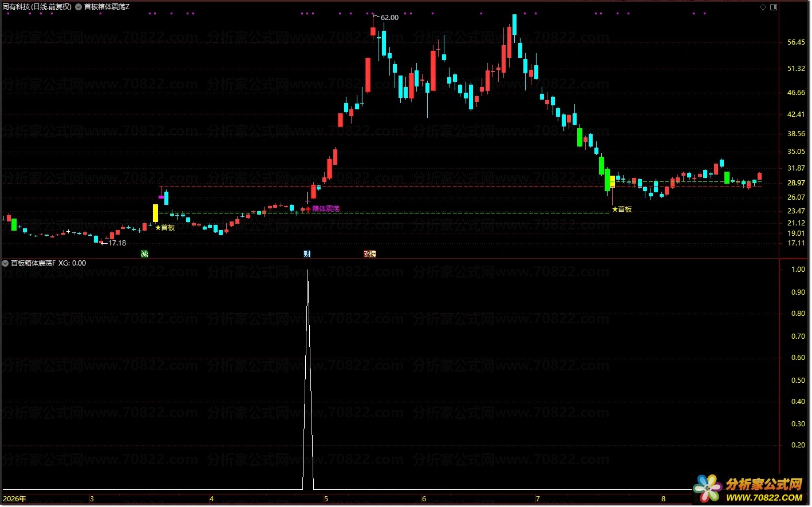Click the 19.01 price axis value
This screenshot has width=812, height=507.
point(796,233)
